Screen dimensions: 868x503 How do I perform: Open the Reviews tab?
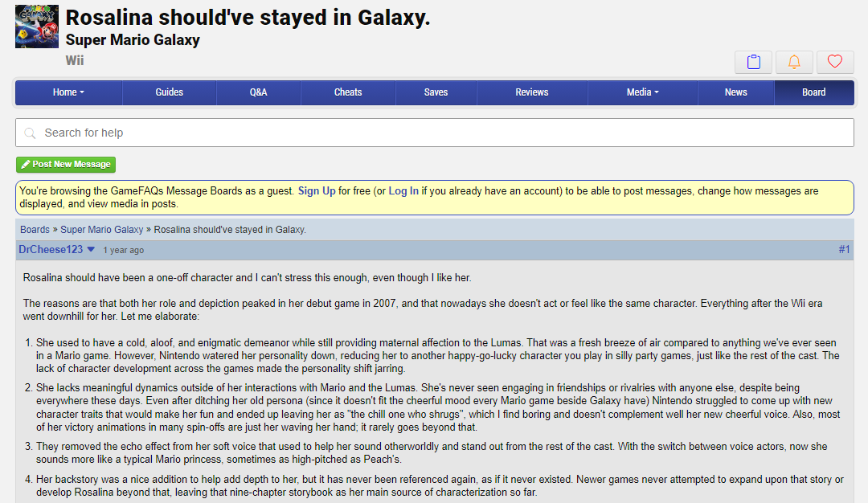[532, 92]
